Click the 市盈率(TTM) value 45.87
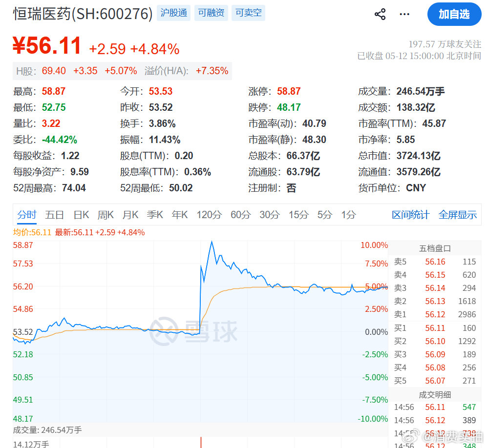 pyautogui.click(x=434, y=123)
